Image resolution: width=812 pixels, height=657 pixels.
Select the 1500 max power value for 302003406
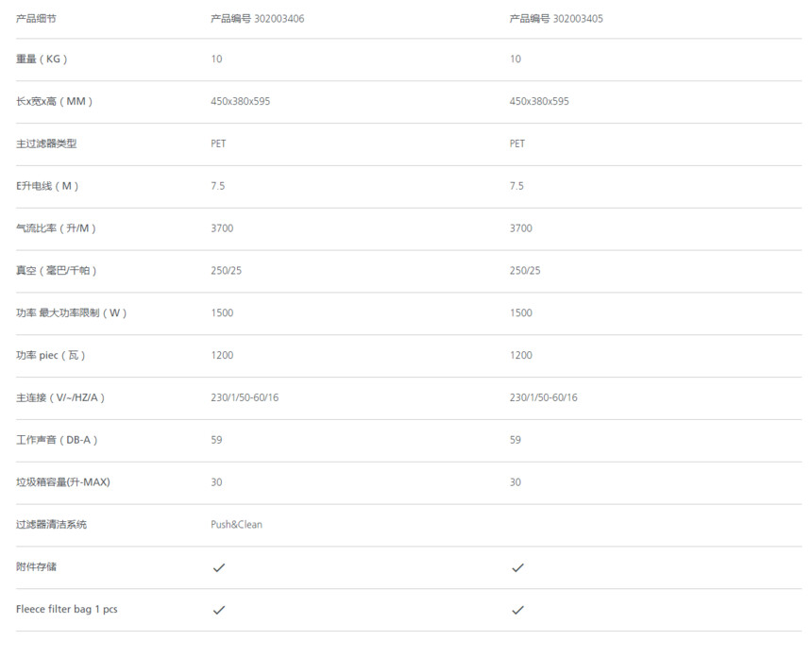[x=222, y=312]
